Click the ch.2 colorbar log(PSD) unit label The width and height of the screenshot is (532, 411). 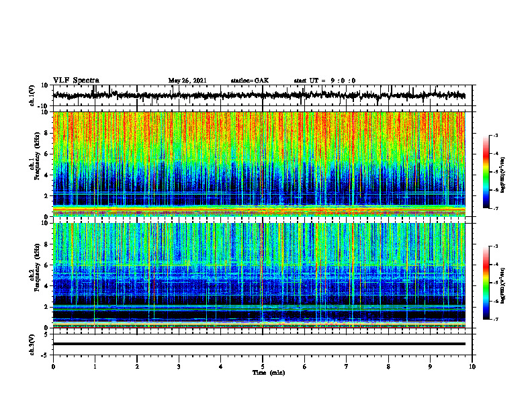[x=503, y=285]
